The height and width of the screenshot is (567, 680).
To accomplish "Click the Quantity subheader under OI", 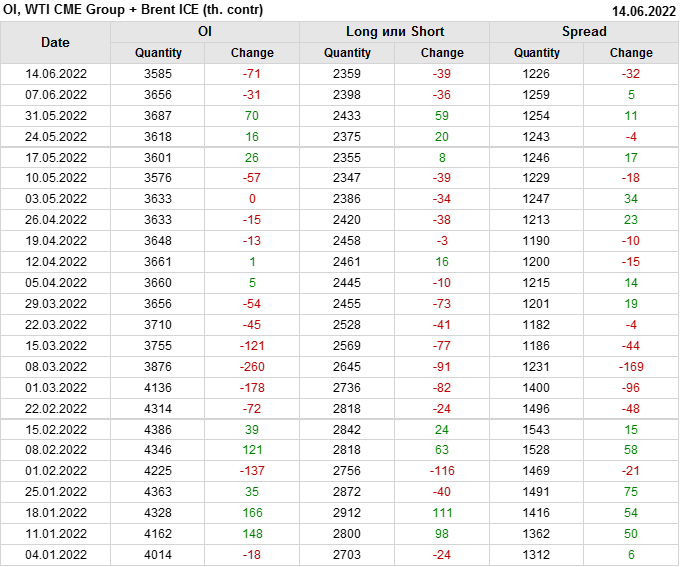I will [x=157, y=53].
